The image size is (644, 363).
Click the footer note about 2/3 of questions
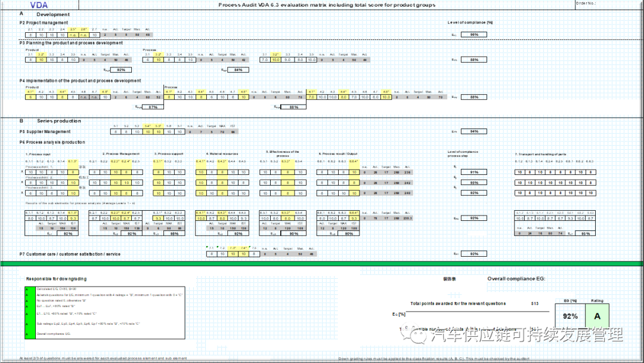[x=103, y=358]
